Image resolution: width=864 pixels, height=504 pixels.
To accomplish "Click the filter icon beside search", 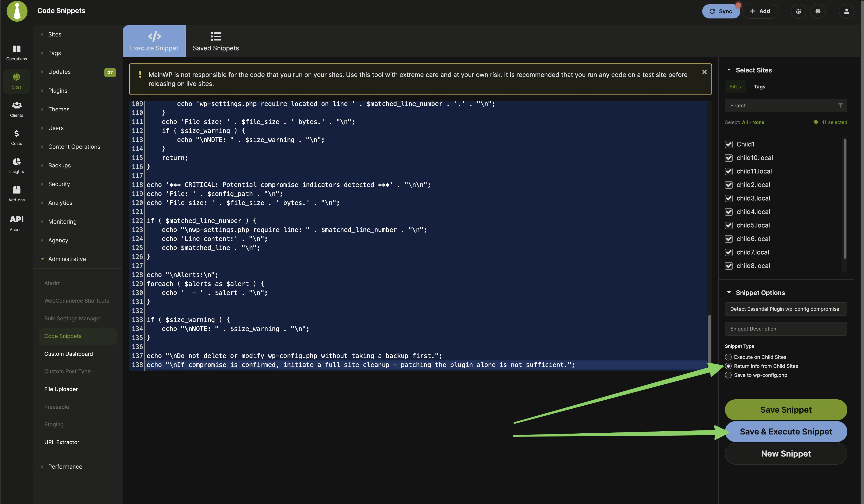I will [x=841, y=105].
